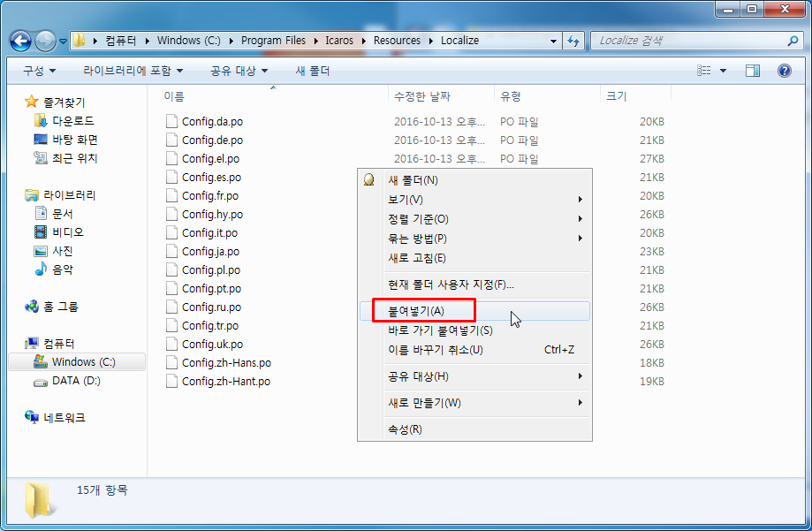Click 새 폴더 toolbar button
This screenshot has width=812, height=531.
pos(312,71)
